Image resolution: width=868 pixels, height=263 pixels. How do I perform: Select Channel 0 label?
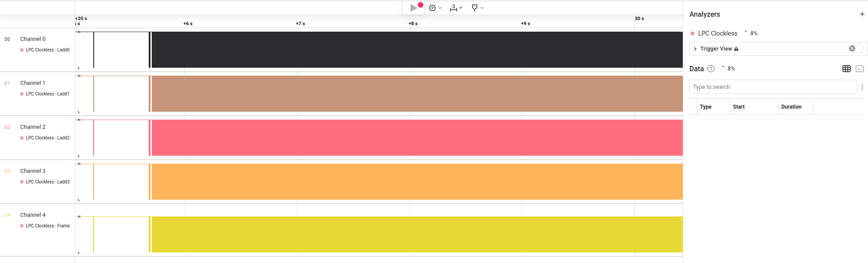click(33, 39)
